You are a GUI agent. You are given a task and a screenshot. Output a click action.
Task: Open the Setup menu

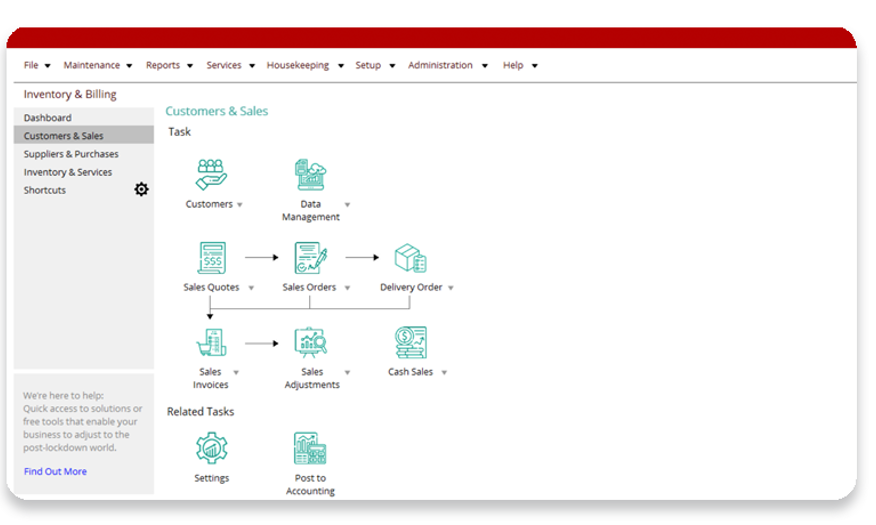tap(375, 65)
